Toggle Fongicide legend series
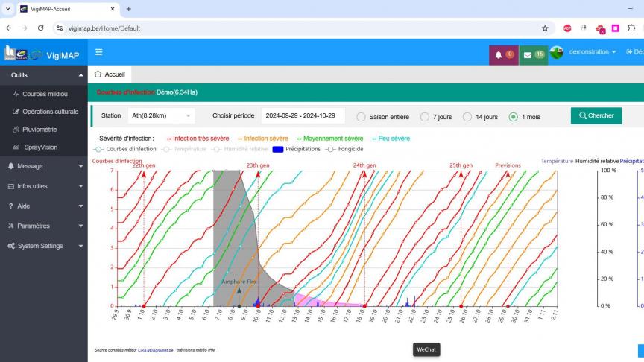The image size is (644, 362). coord(345,149)
